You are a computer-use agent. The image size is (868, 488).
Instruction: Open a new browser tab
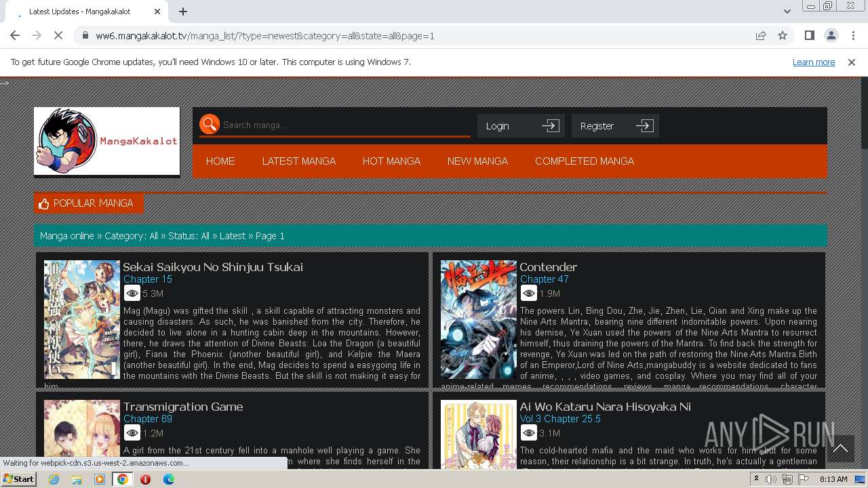(x=183, y=12)
